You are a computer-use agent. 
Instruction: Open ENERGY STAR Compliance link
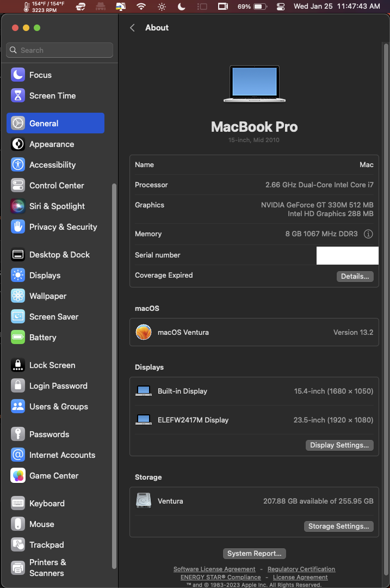[221, 577]
